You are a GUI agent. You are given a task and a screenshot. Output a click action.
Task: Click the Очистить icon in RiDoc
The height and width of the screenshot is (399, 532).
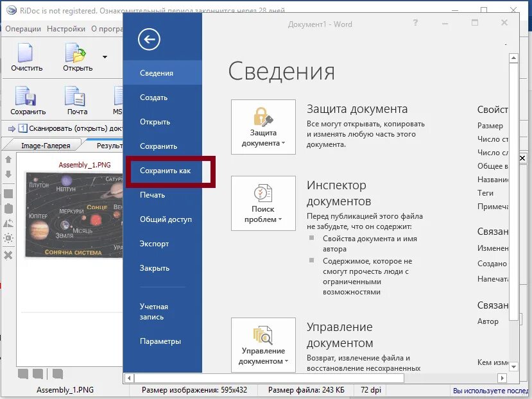pyautogui.click(x=26, y=53)
